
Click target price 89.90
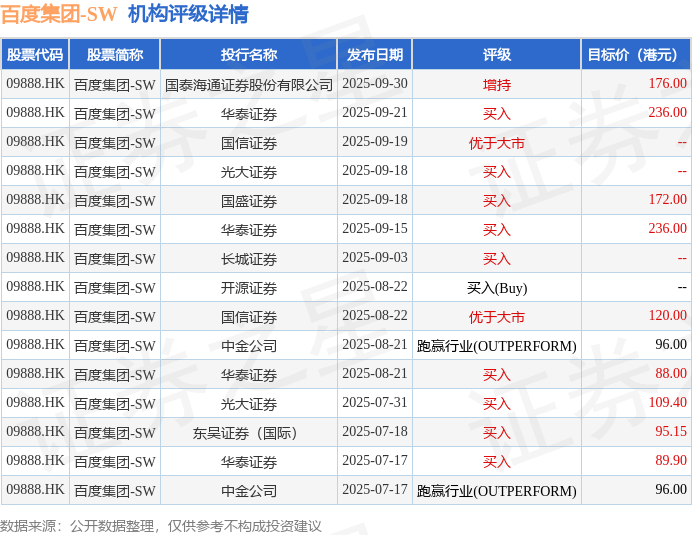[671, 460]
